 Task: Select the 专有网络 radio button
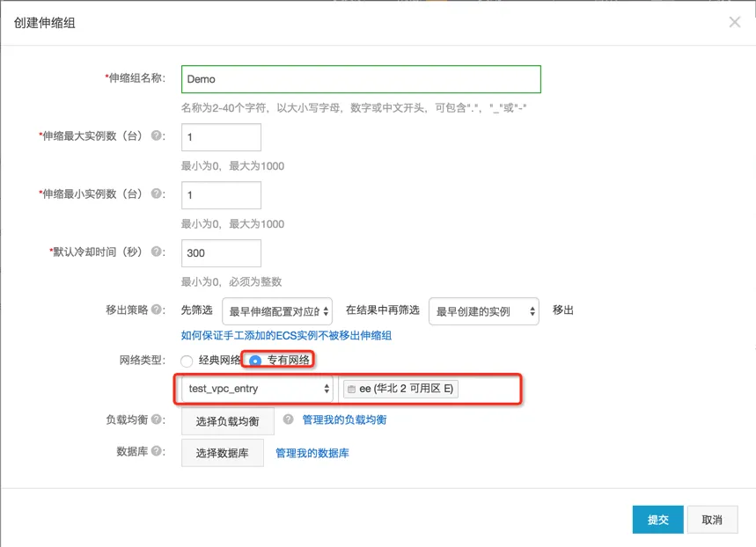(253, 360)
